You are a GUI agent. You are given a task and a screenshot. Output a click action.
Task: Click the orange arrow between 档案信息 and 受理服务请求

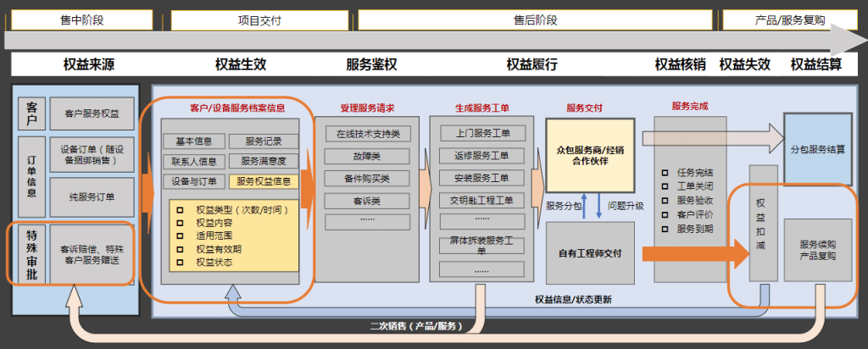tap(306, 180)
